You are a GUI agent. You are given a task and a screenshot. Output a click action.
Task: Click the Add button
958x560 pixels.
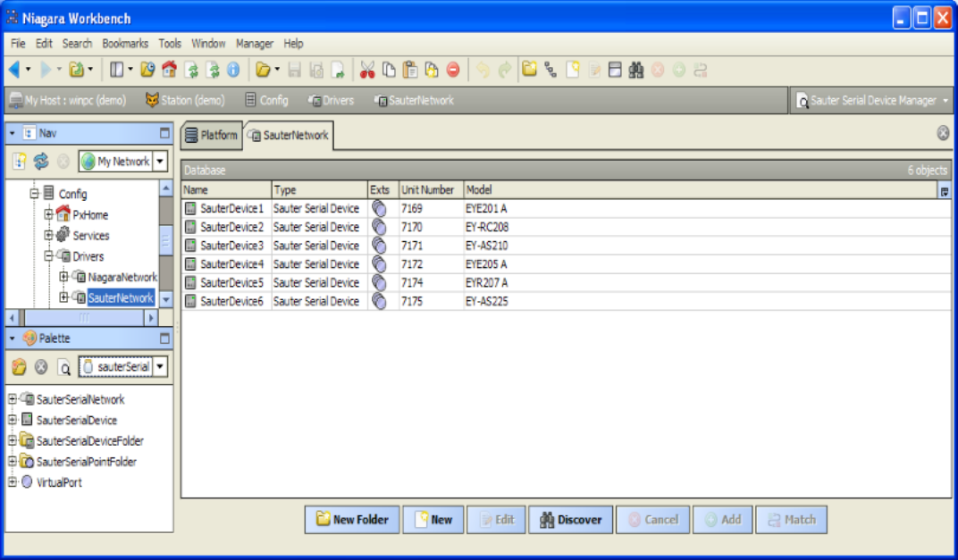tap(723, 520)
